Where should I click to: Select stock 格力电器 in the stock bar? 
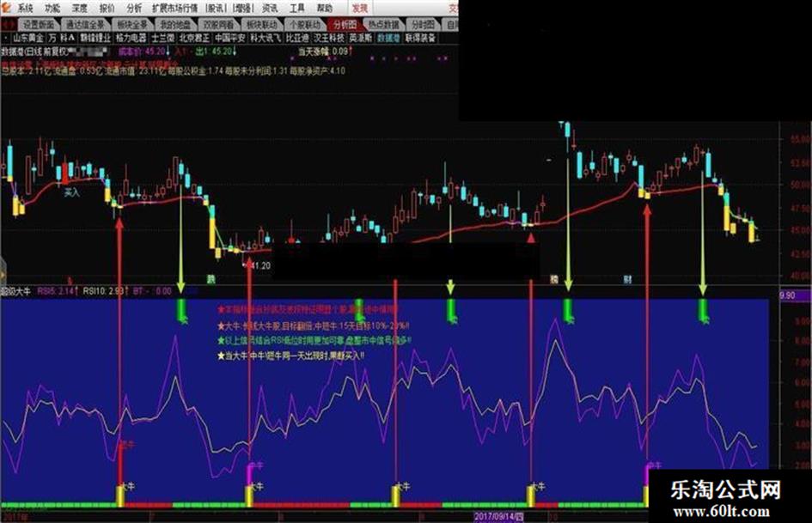[131, 38]
